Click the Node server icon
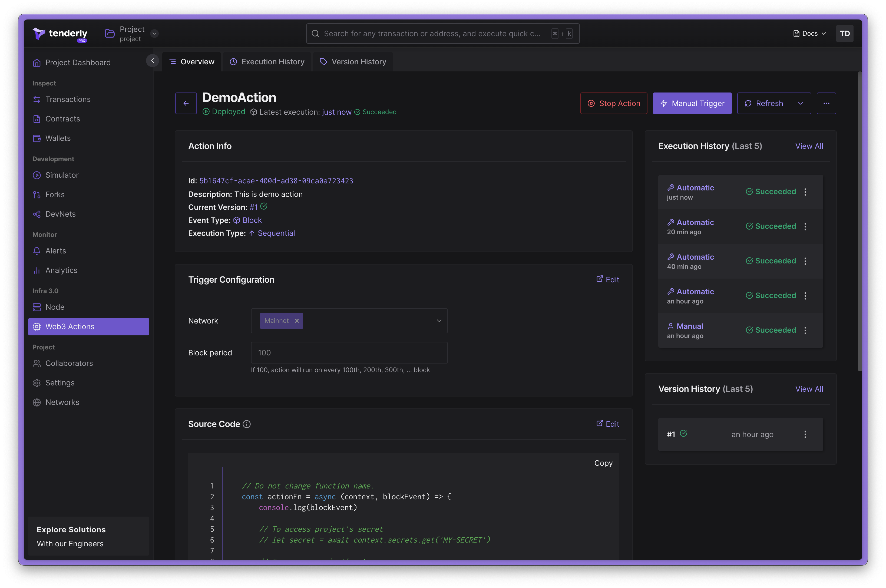886x588 pixels. (x=37, y=307)
